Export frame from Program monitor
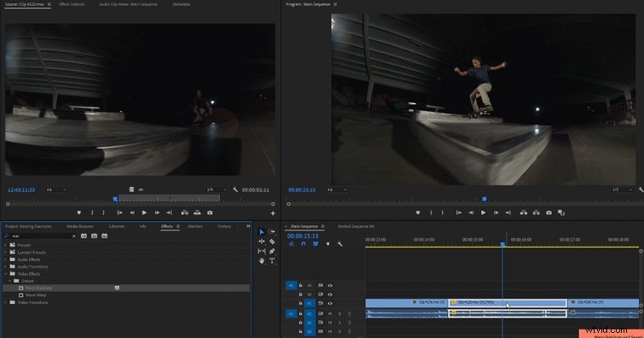644x338 pixels. (548, 213)
